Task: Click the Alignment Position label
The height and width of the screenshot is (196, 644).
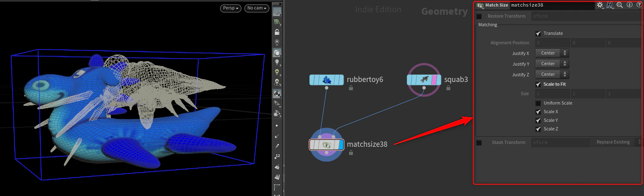Action: point(510,43)
